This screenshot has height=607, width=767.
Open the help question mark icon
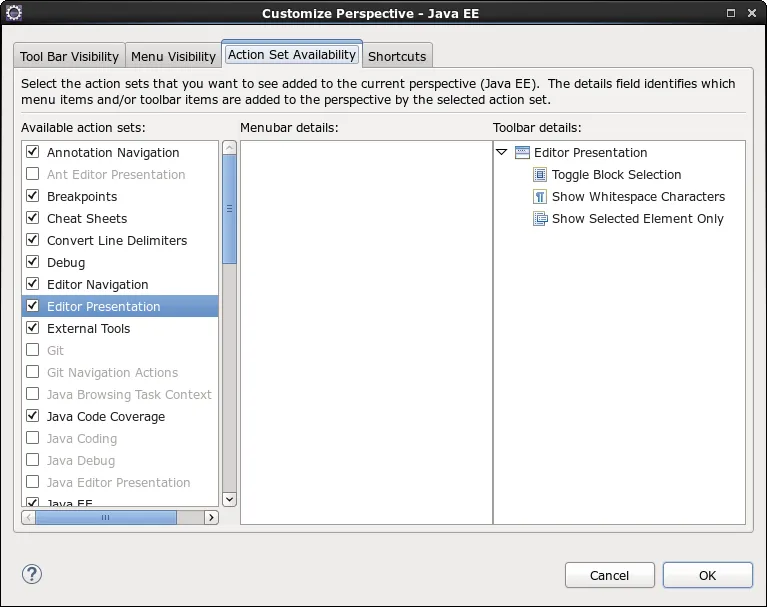coord(32,574)
